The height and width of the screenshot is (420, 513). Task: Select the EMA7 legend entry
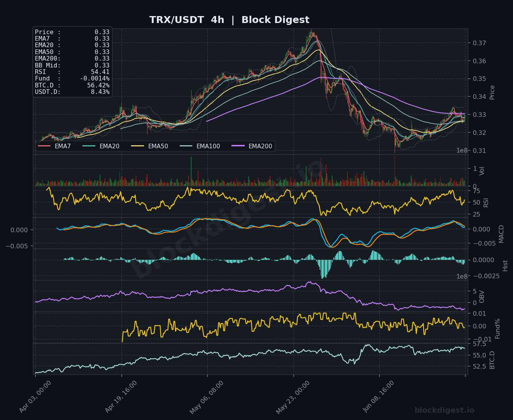point(54,146)
